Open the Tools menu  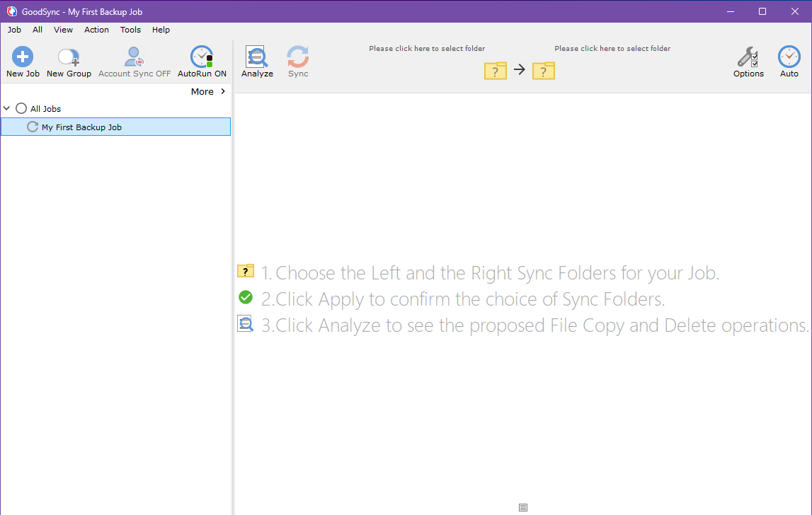pyautogui.click(x=130, y=30)
